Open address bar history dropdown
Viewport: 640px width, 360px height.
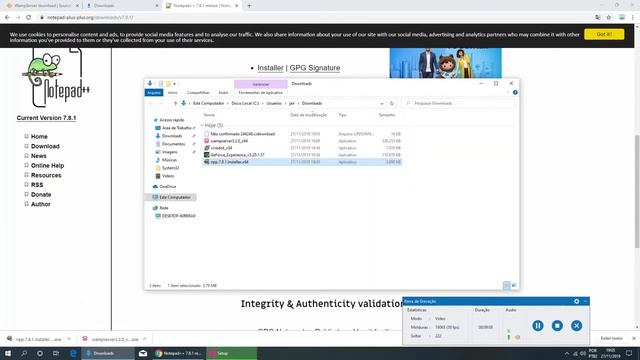click(x=382, y=103)
